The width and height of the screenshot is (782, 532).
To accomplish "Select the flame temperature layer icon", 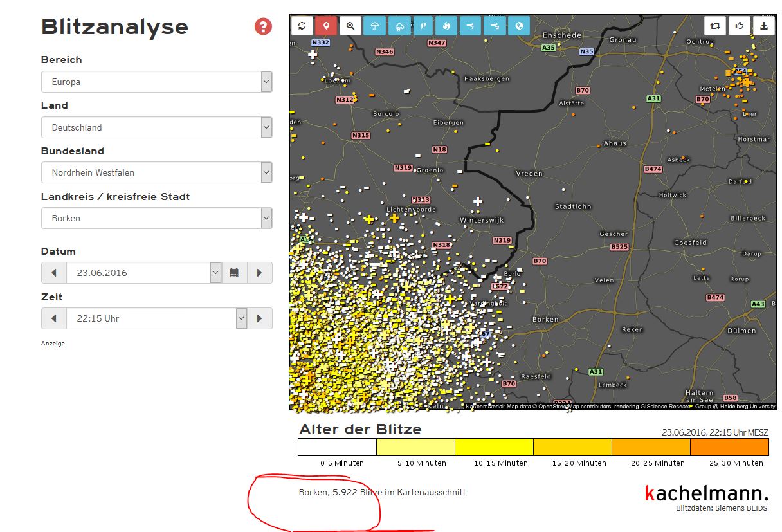I will click(x=446, y=26).
